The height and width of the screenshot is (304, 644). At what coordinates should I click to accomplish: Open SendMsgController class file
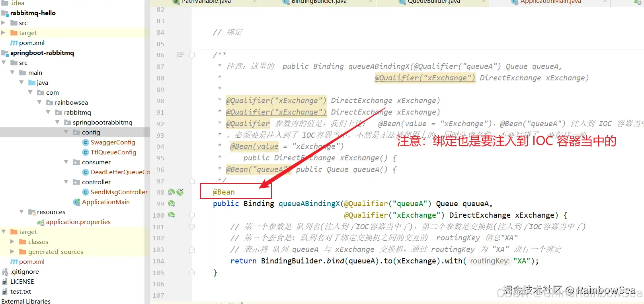[119, 192]
